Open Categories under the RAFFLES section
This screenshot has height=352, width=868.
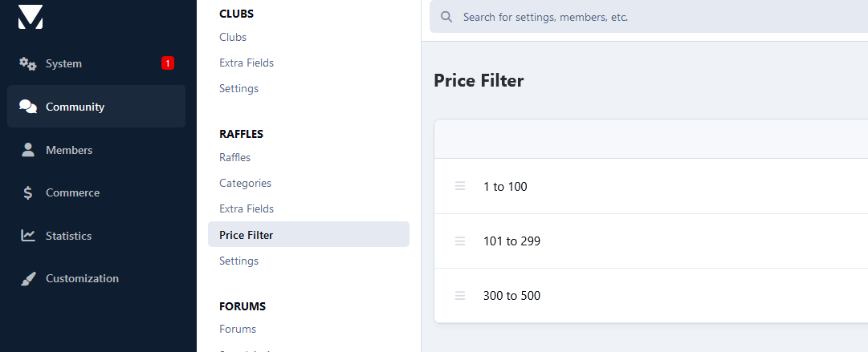(245, 183)
